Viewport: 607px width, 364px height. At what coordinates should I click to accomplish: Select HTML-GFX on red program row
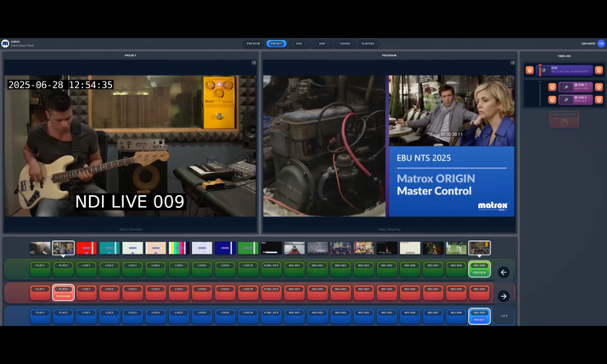point(271,294)
